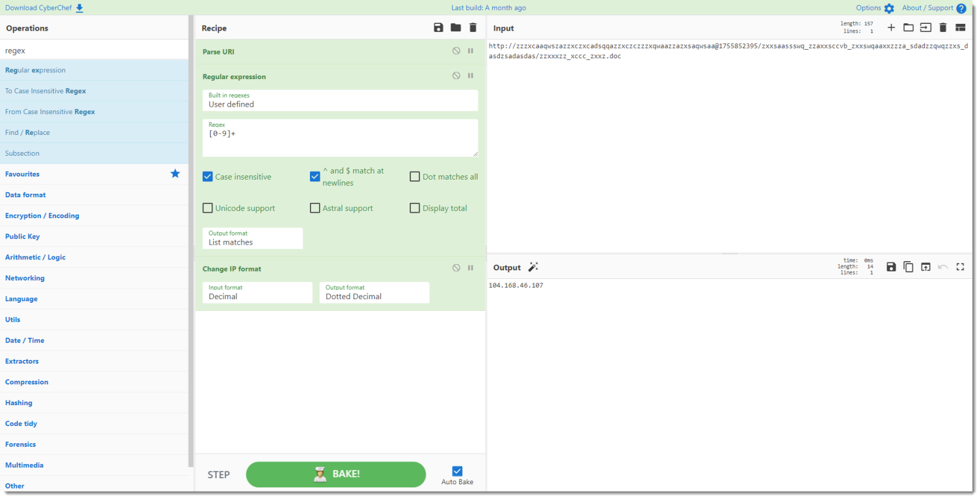Screen dimensions: 980x499
Task: Expand the Encryption / Encoding category
Action: (42, 216)
